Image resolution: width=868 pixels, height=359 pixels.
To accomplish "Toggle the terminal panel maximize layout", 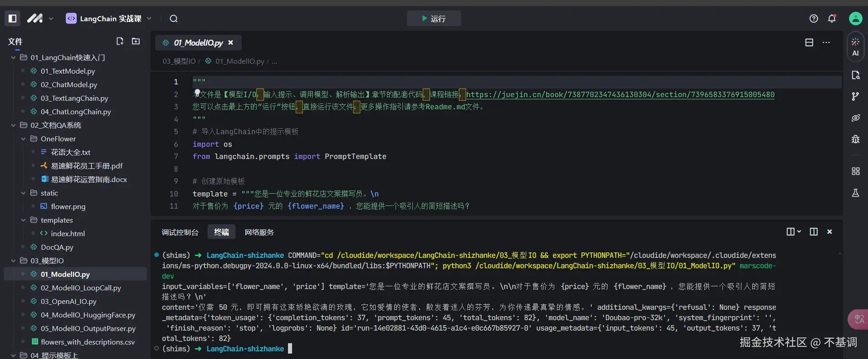I will coord(814,232).
